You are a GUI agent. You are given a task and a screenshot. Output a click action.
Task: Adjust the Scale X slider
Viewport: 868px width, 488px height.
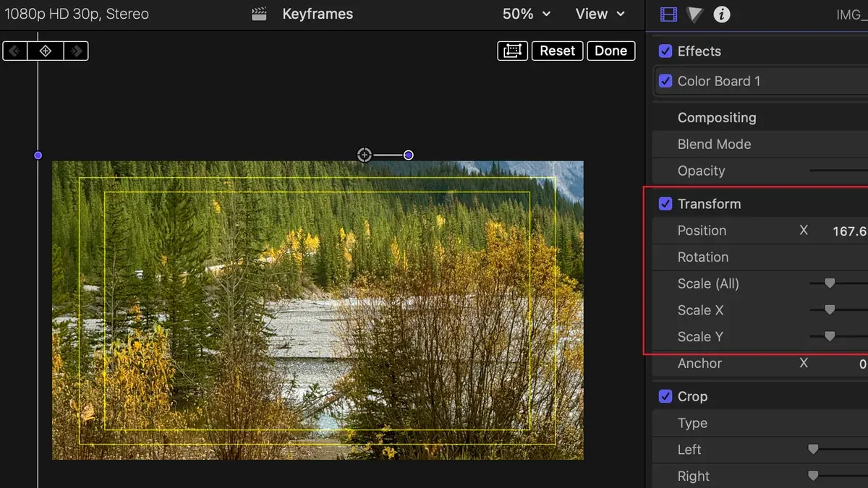[x=830, y=310]
